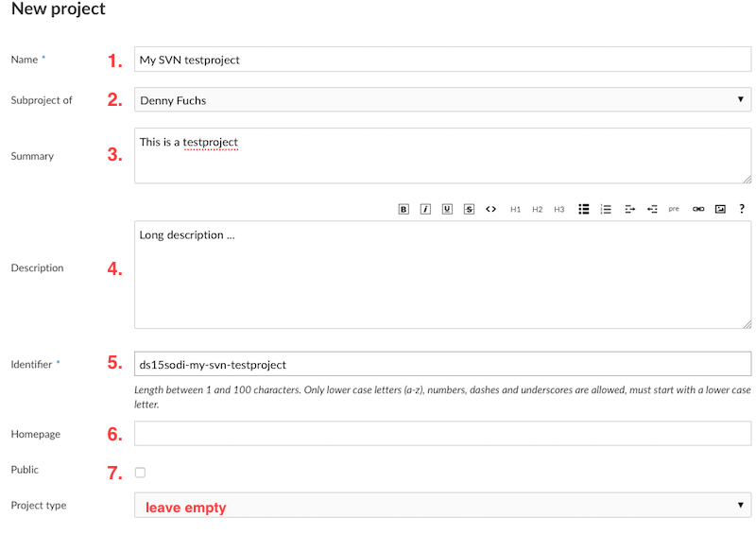The image size is (756, 535).
Task: Click the strikethrough formatting icon
Action: pyautogui.click(x=469, y=209)
